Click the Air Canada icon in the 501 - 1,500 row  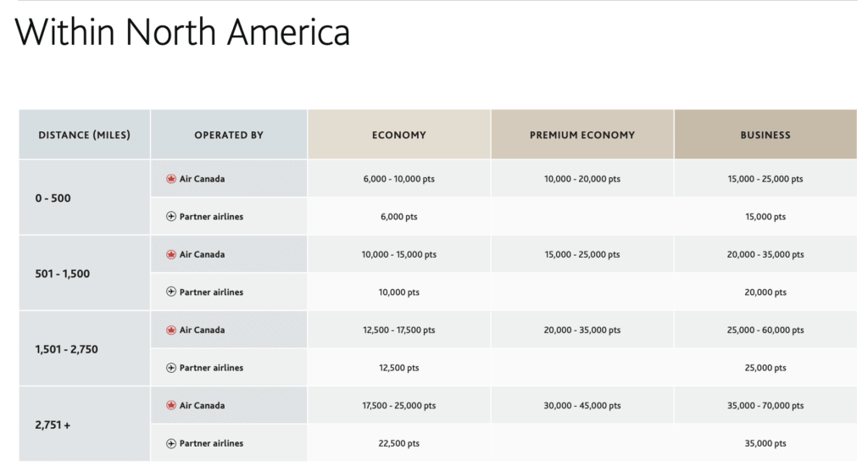pyautogui.click(x=171, y=254)
